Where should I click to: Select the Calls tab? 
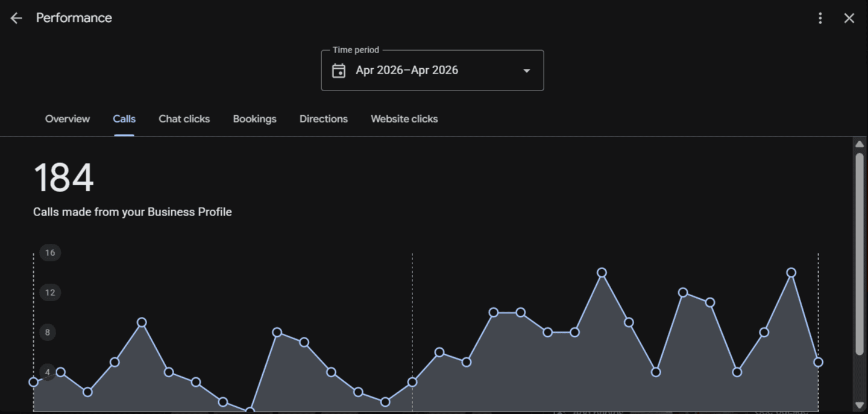click(x=124, y=119)
